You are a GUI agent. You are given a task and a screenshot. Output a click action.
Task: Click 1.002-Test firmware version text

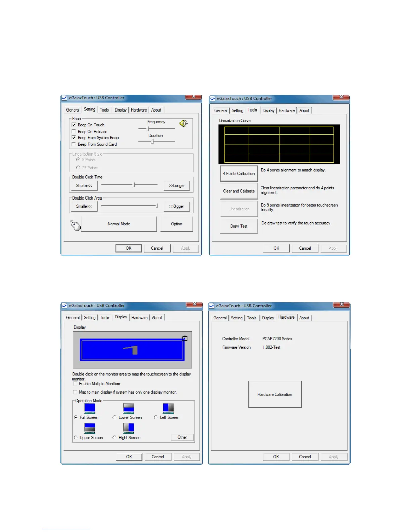pyautogui.click(x=271, y=347)
